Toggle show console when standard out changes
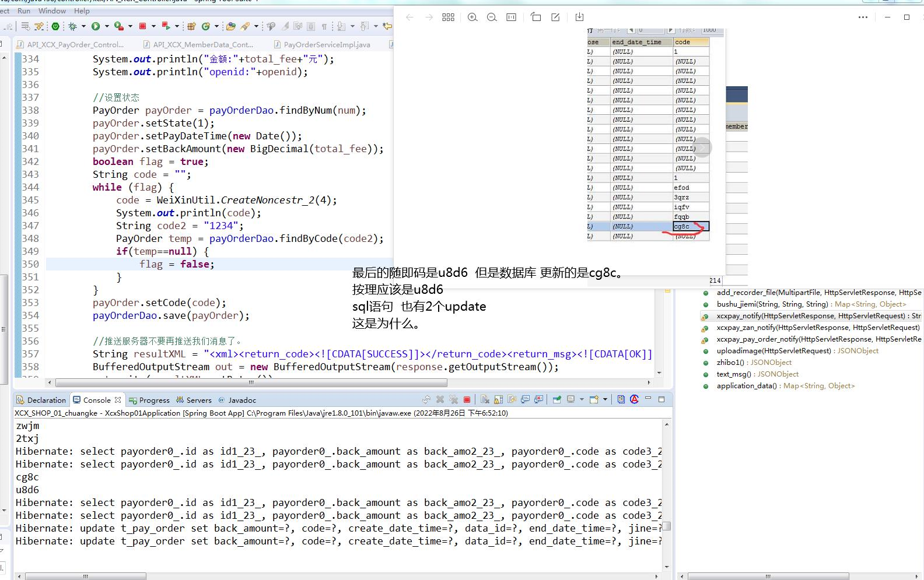This screenshot has width=924, height=580. 525,399
